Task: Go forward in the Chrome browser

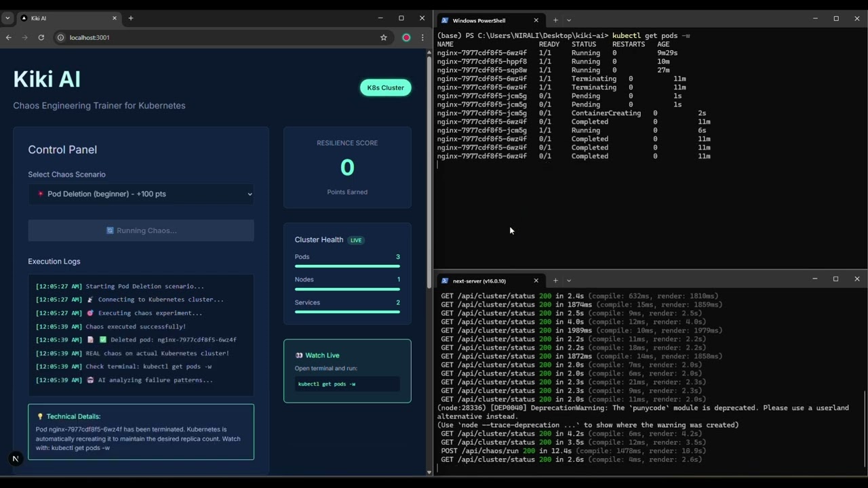Action: (25, 37)
